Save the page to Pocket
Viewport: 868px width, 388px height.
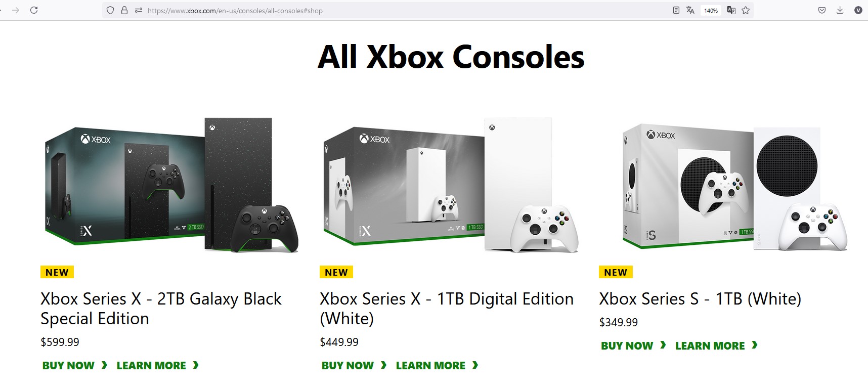822,10
